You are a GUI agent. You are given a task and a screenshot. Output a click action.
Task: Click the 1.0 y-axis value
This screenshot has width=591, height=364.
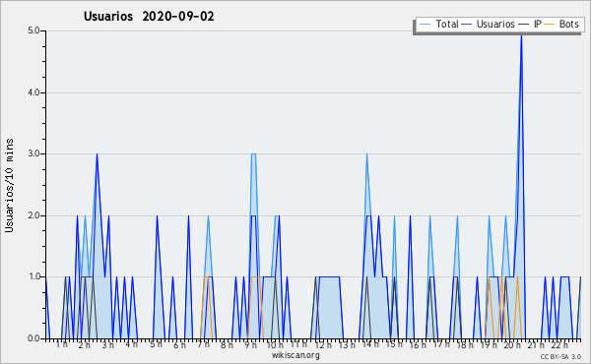click(33, 276)
